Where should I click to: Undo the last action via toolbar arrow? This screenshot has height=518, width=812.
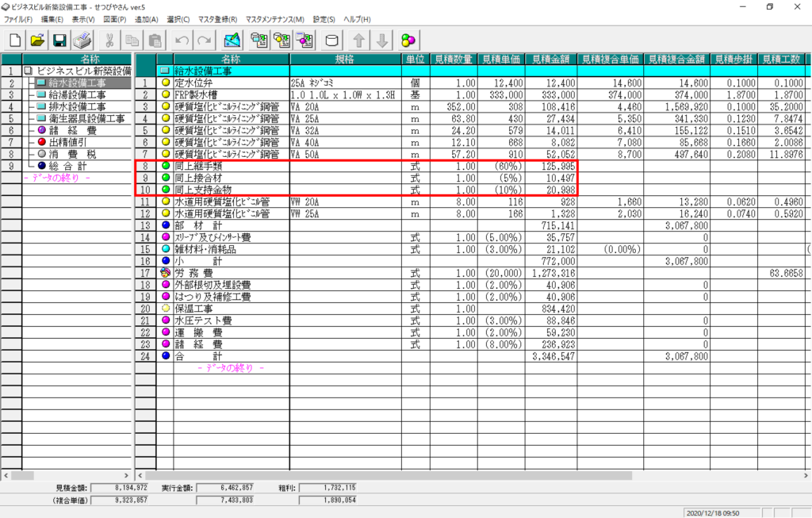tap(182, 40)
